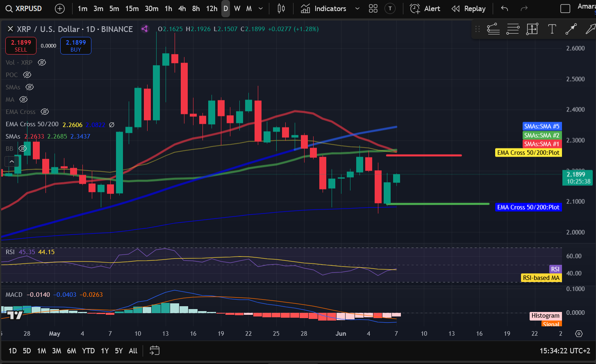The height and width of the screenshot is (364, 596).
Task: Click the Histogram scale label in MACD pane
Action: click(545, 316)
